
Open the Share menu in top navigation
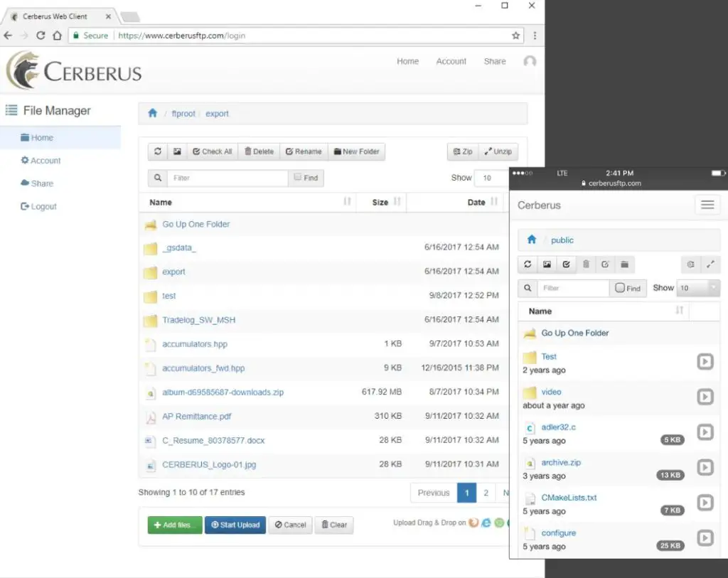(494, 61)
